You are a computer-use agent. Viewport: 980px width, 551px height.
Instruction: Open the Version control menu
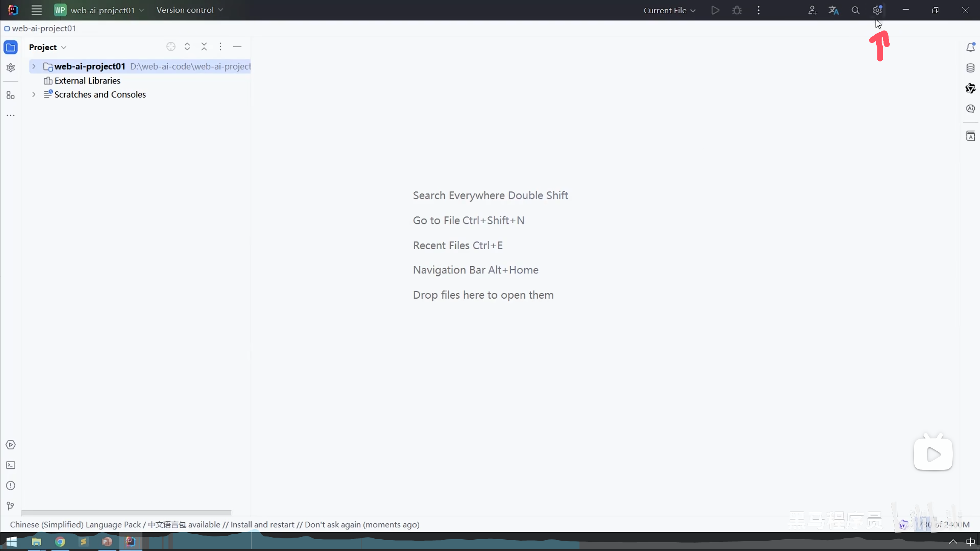click(190, 10)
